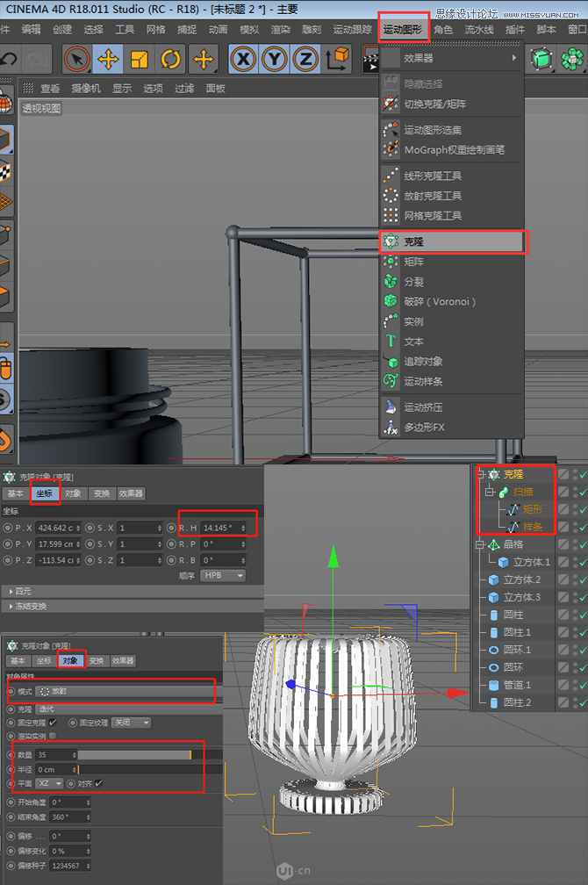The height and width of the screenshot is (885, 588).
Task: Open the 顺序 HPB rotation order dropdown
Action: (222, 576)
